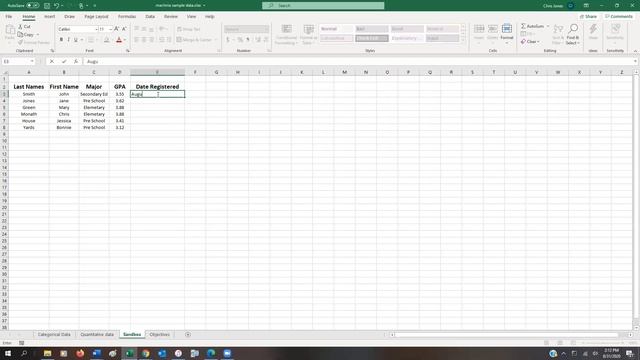This screenshot has width=640, height=360.
Task: Switch to the Formulas ribbon tab
Action: (x=127, y=16)
